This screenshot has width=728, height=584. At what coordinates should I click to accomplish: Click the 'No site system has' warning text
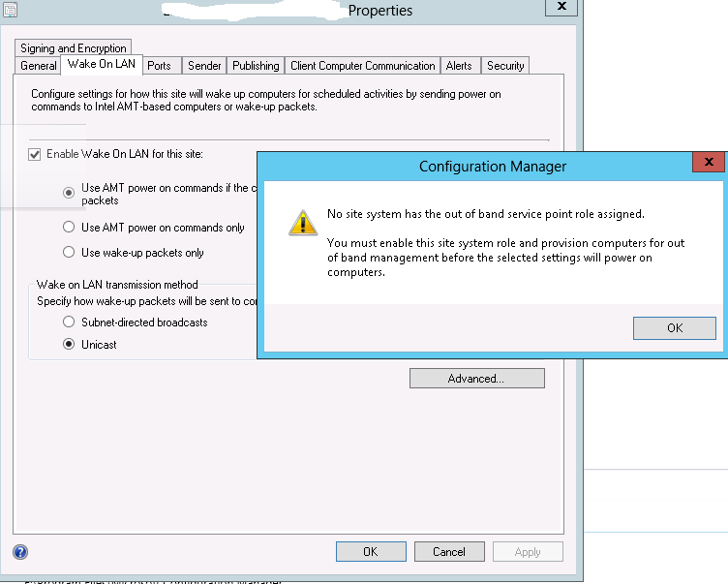click(x=486, y=214)
